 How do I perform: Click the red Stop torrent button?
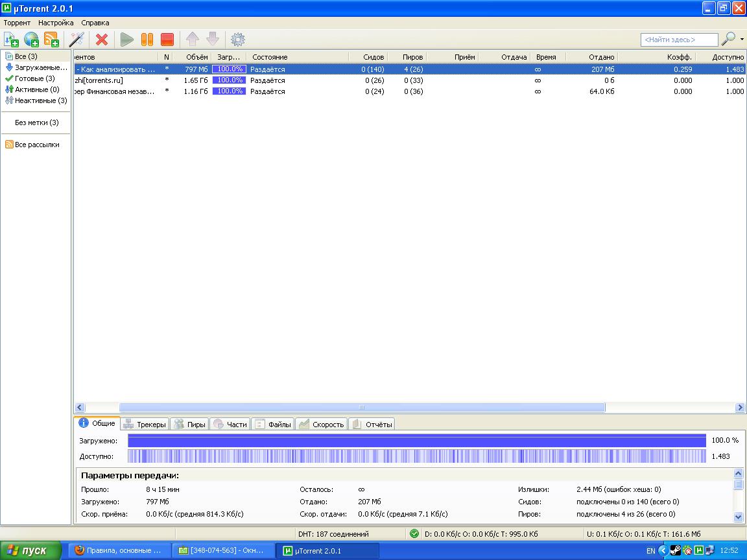pos(167,40)
